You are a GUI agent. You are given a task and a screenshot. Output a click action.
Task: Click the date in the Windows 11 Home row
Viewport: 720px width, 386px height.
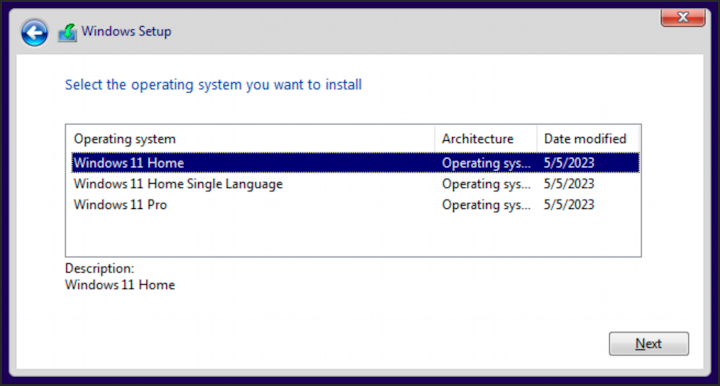point(569,163)
